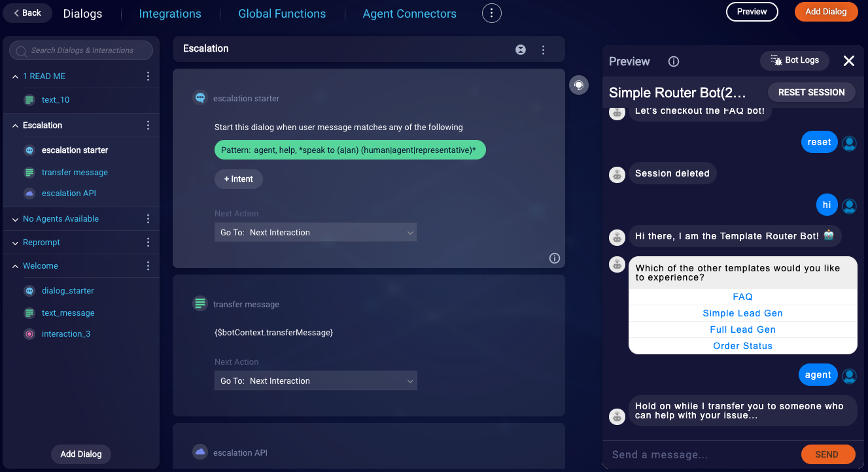Open escalation starter Next Action dropdown
Image resolution: width=868 pixels, height=472 pixels.
316,233
